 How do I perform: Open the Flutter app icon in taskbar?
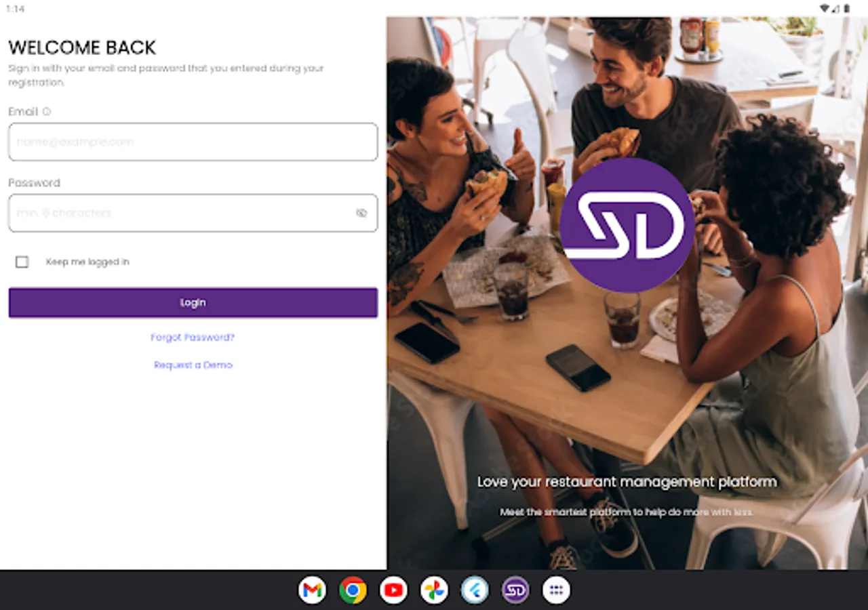click(475, 590)
